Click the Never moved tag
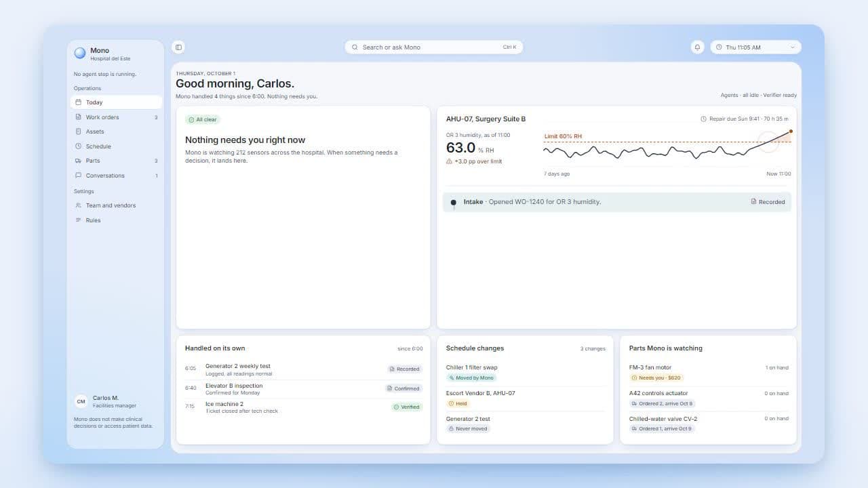Image resolution: width=868 pixels, height=488 pixels. (x=468, y=429)
